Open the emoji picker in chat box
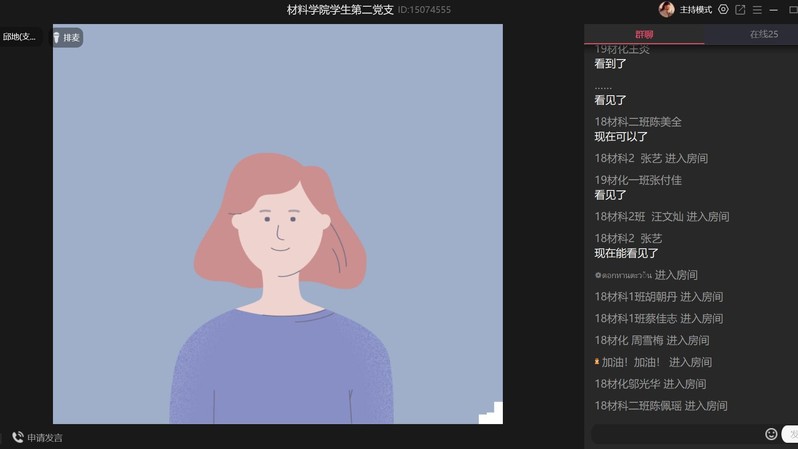 [771, 434]
